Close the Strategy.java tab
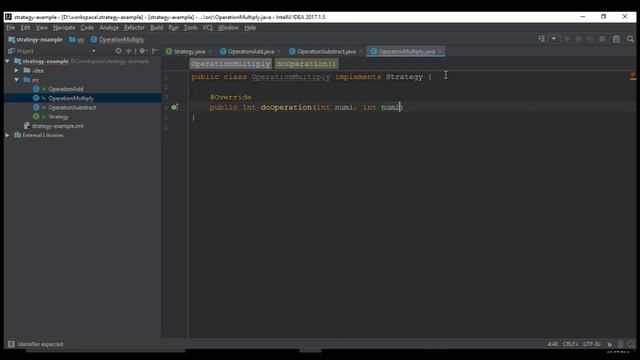 tap(210, 51)
